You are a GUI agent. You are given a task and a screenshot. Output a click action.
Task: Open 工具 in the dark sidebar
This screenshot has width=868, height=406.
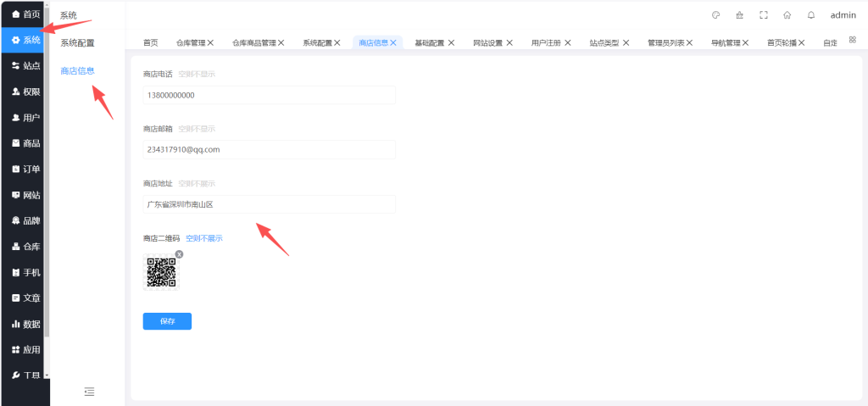[25, 375]
